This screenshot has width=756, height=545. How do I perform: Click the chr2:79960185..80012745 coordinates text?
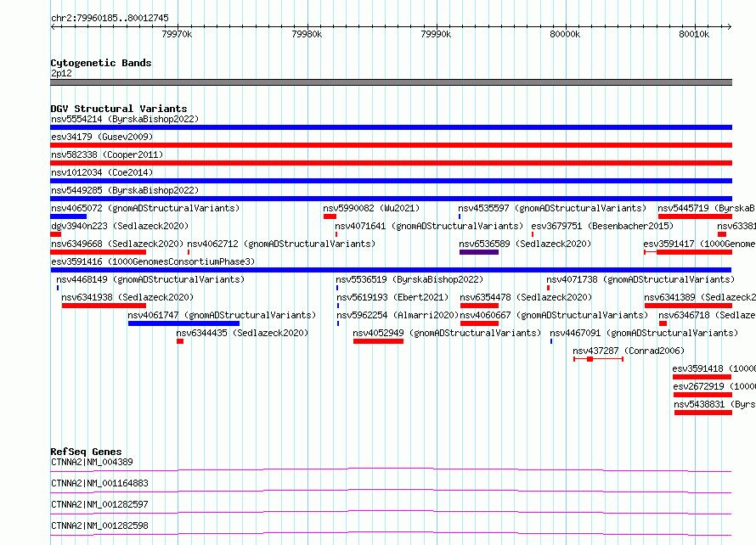(x=110, y=19)
